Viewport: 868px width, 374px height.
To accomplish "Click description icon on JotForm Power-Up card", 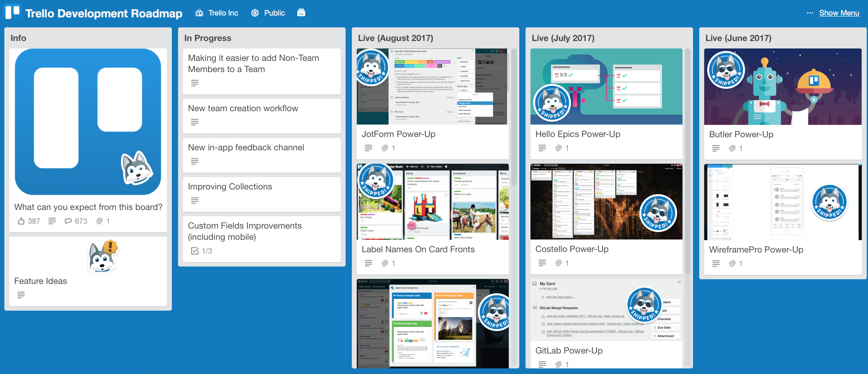I will tap(369, 148).
